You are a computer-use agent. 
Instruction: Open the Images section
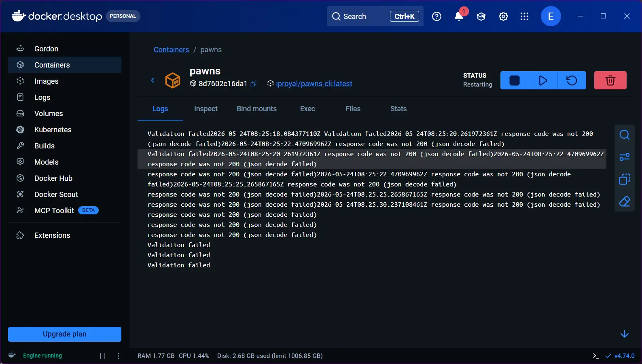click(65, 81)
